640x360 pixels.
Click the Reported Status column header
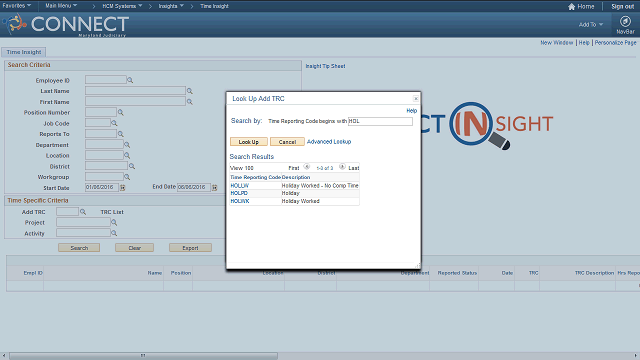point(457,273)
